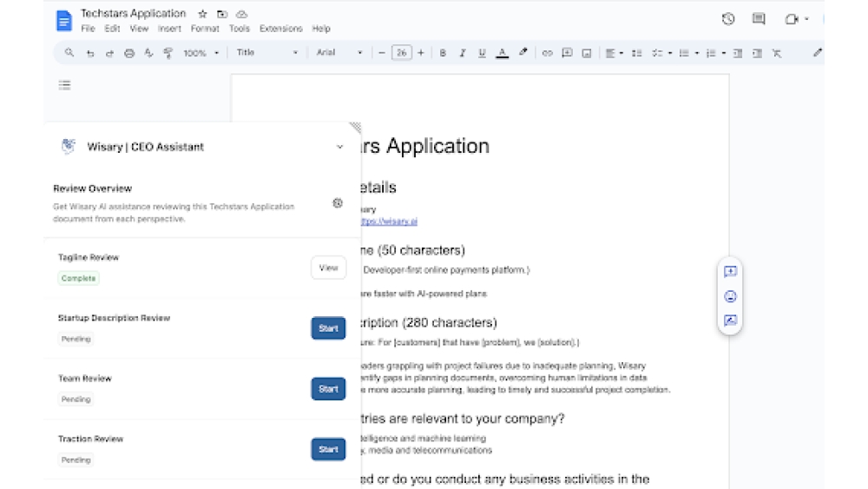Suggest edits from side floating panel

(730, 320)
